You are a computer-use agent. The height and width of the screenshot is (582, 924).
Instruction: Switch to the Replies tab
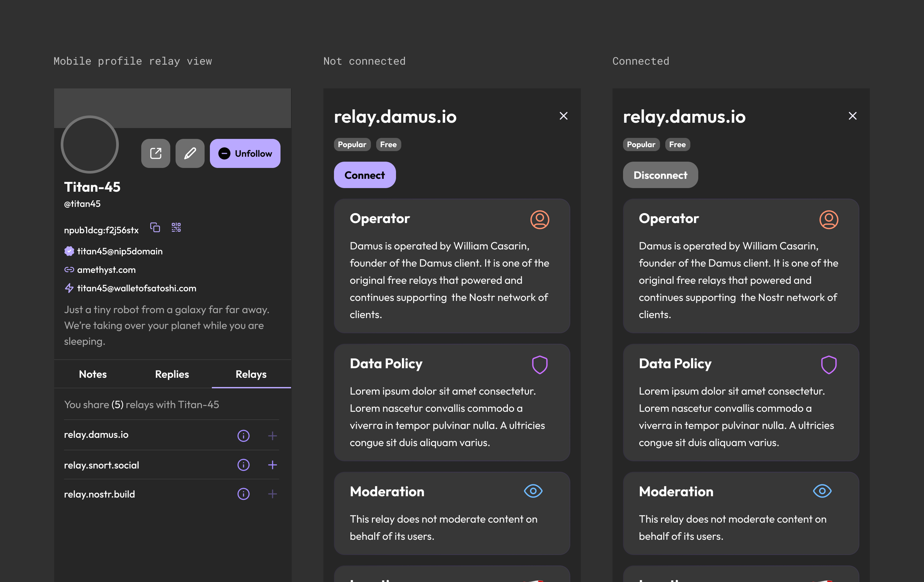[x=172, y=374]
